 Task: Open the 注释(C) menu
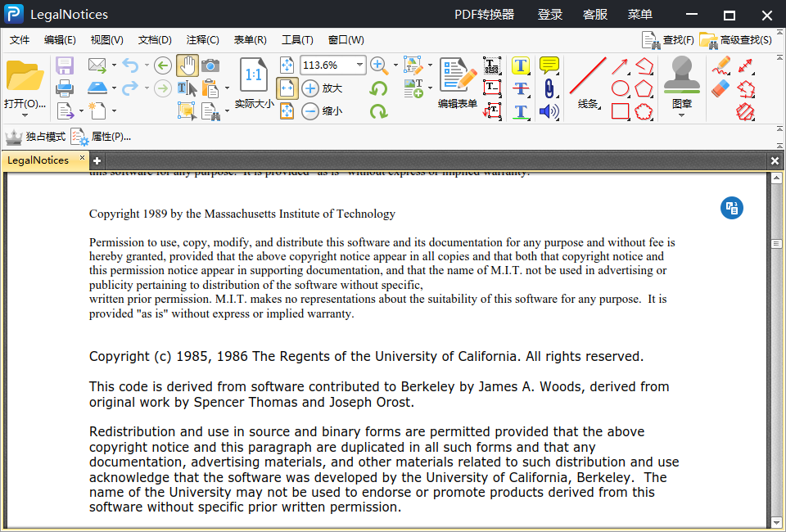[x=202, y=40]
